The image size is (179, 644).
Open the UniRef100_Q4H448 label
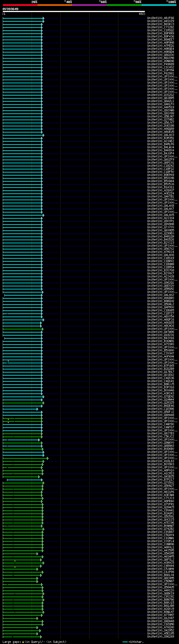(161, 415)
